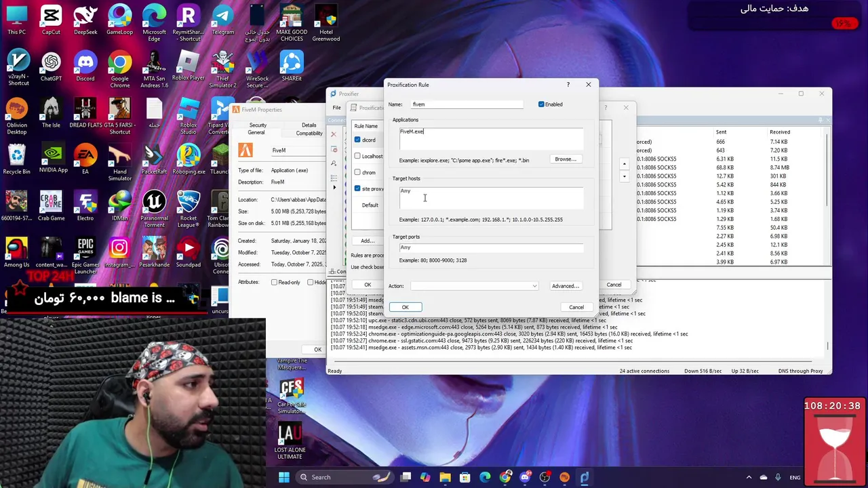Select the Recycle Bin icon
Viewport: 868px width, 488px height.
point(16,159)
